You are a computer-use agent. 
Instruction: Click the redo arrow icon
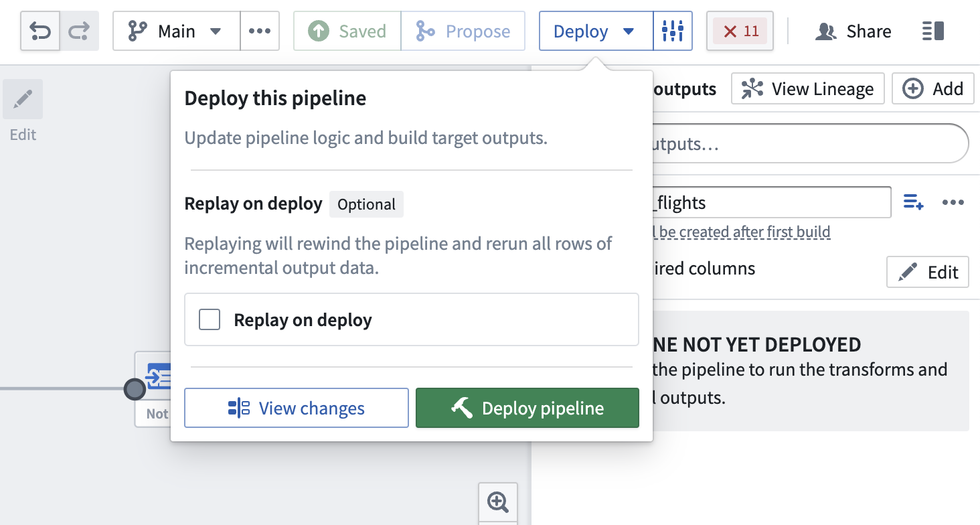coord(80,31)
